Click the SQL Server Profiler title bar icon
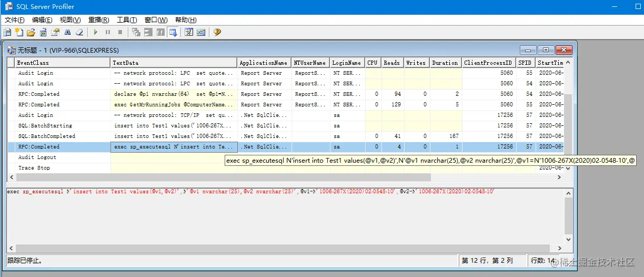 (x=9, y=6)
